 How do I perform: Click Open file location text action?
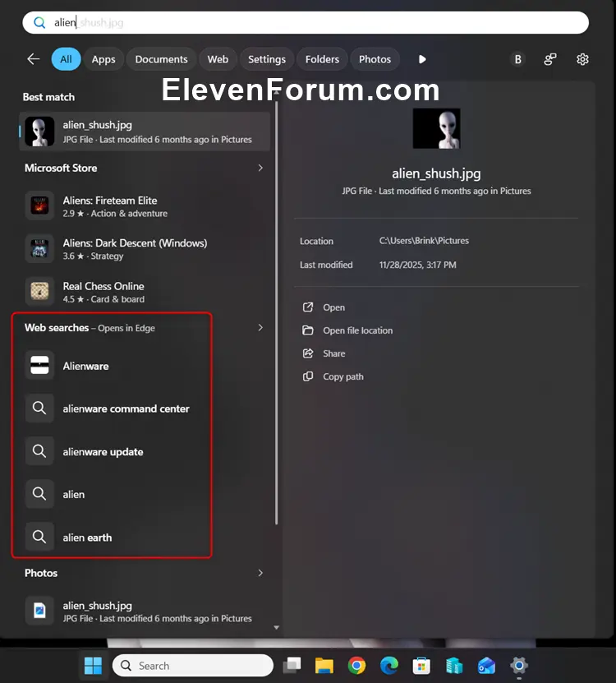point(358,330)
